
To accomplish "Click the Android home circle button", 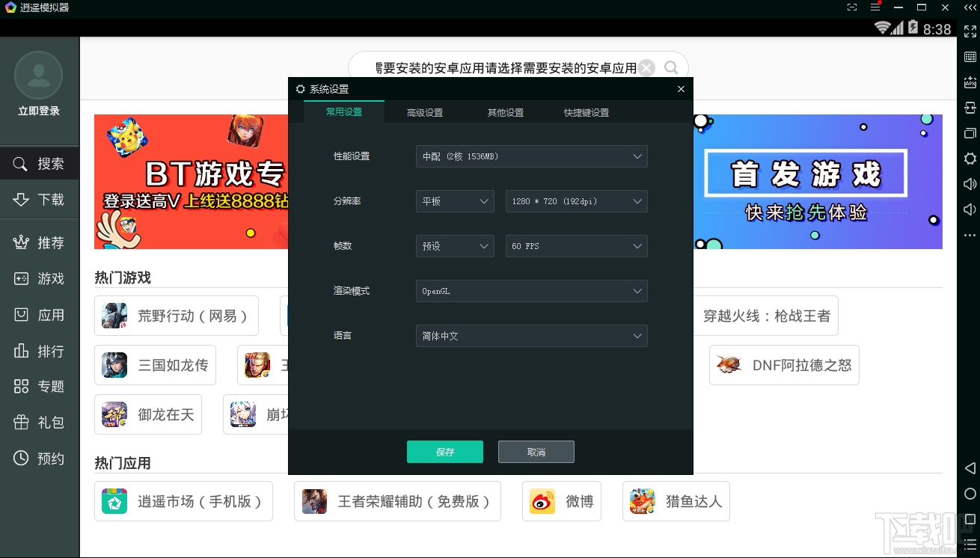I will coord(970,494).
